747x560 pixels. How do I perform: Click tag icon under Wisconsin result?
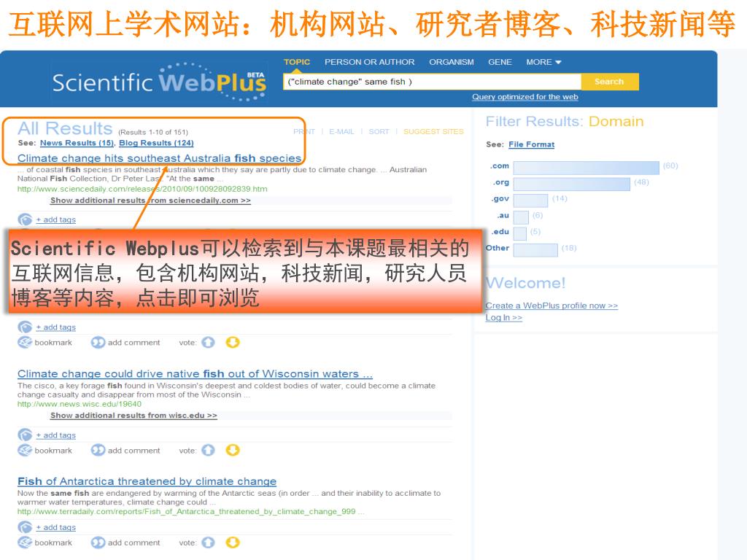click(x=25, y=435)
